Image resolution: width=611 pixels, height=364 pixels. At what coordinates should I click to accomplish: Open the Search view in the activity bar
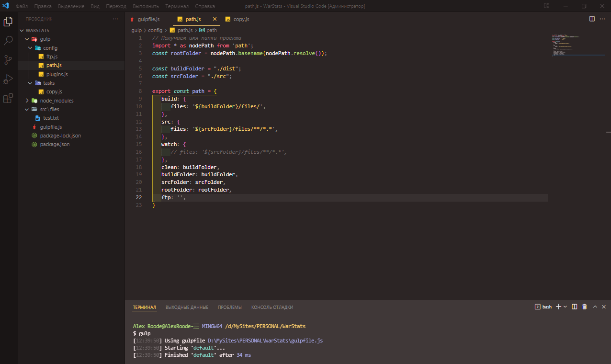tap(8, 40)
